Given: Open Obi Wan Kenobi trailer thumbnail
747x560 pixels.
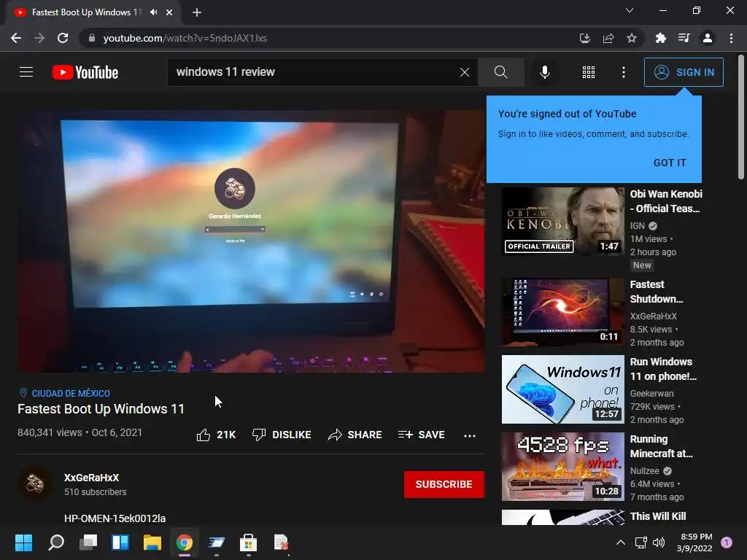Looking at the screenshot, I should pyautogui.click(x=562, y=221).
